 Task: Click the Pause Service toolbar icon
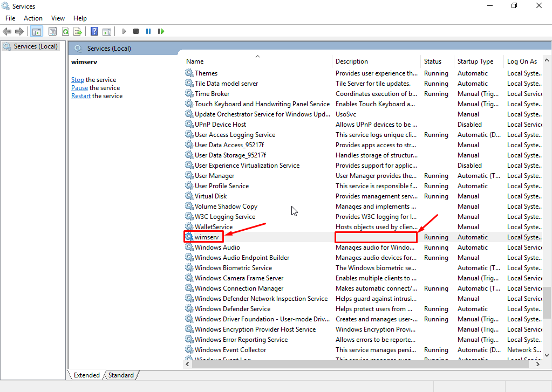[148, 31]
